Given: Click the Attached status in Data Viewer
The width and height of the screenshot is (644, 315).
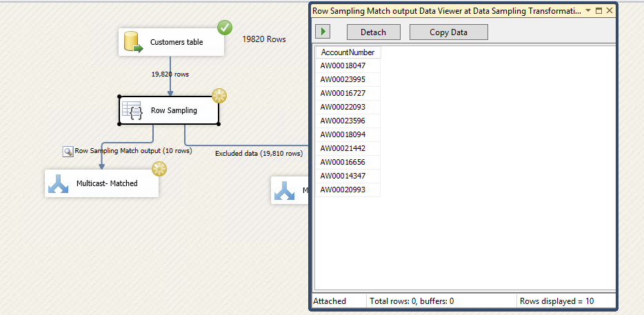Looking at the screenshot, I should tap(330, 301).
